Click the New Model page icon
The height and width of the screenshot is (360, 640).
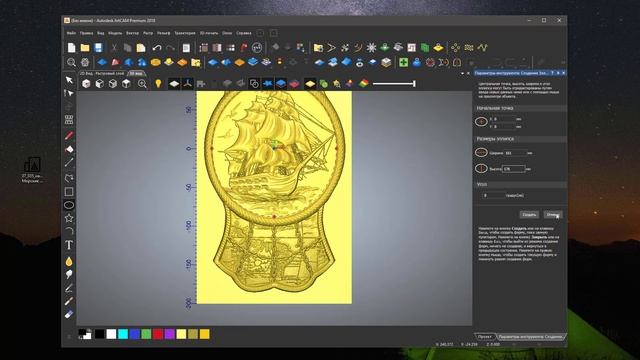[x=71, y=48]
